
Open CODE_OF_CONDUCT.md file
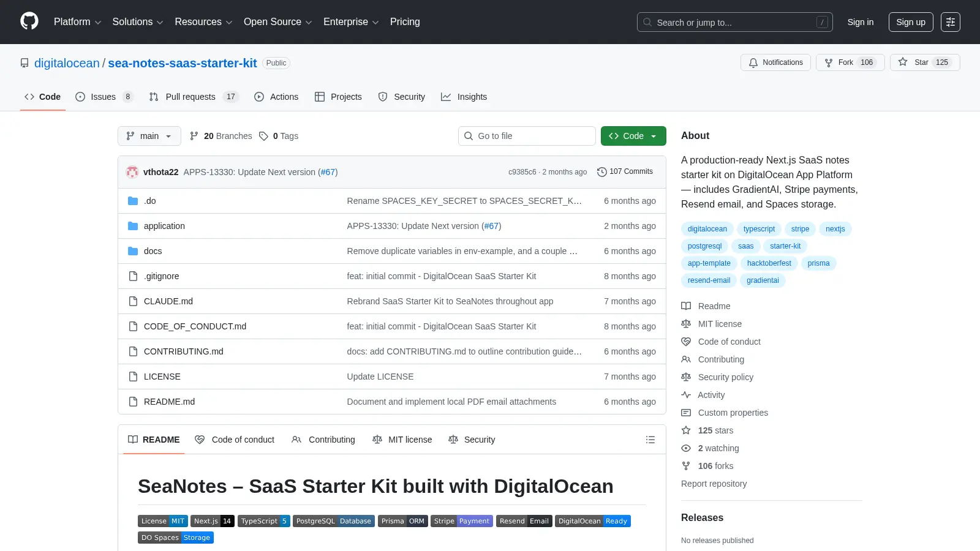pos(195,326)
